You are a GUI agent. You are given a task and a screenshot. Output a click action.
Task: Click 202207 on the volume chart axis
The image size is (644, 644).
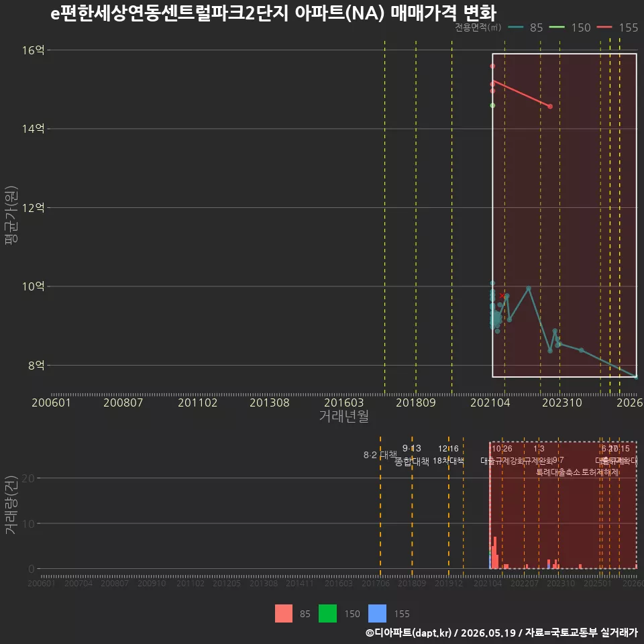525,583
